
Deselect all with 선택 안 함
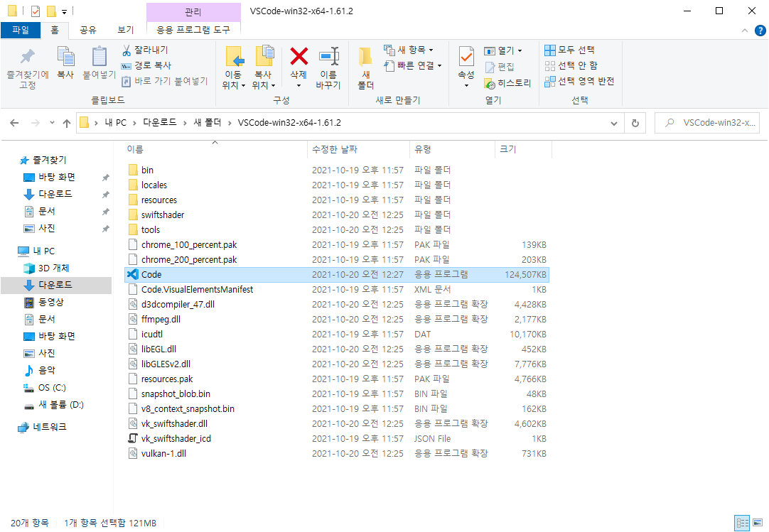click(571, 66)
